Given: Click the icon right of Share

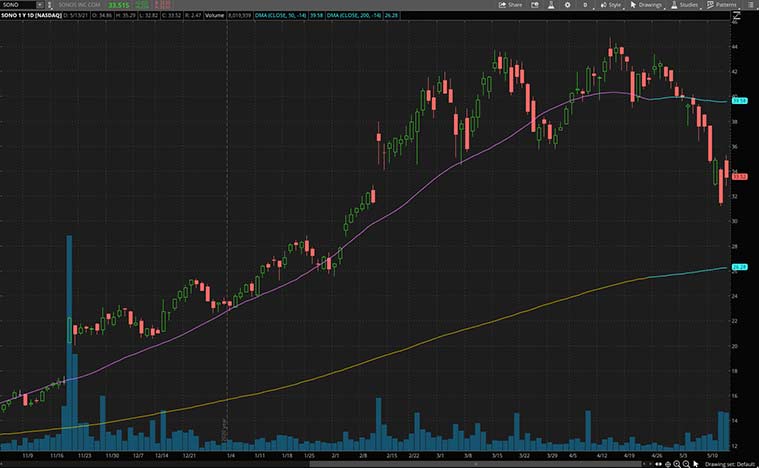Looking at the screenshot, I should 533,5.
